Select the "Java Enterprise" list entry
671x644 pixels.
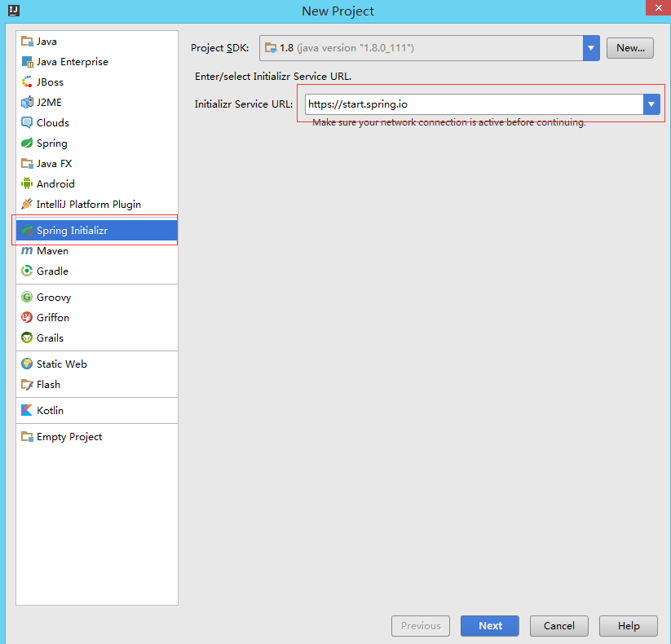97,62
